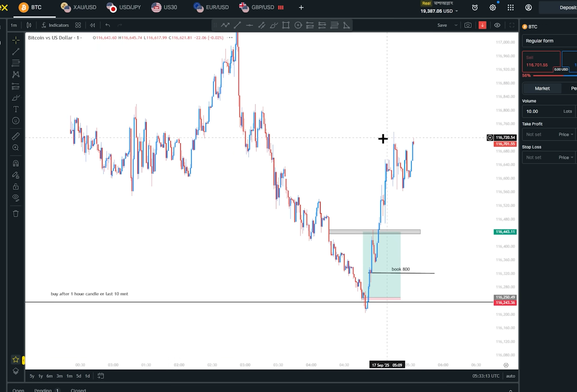
Task: Toggle the magnet mode in left sidebar
Action: pyautogui.click(x=16, y=163)
